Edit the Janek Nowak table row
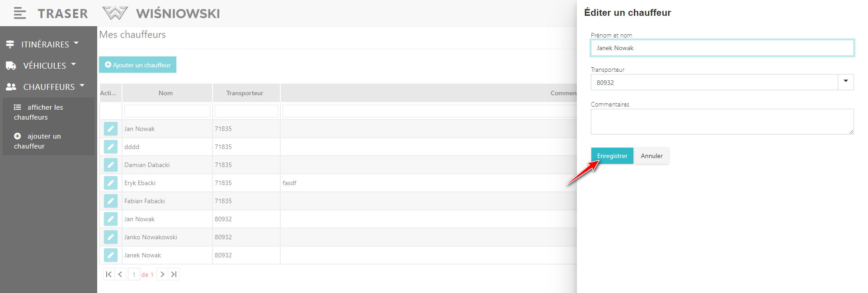The height and width of the screenshot is (293, 868). coord(111,255)
